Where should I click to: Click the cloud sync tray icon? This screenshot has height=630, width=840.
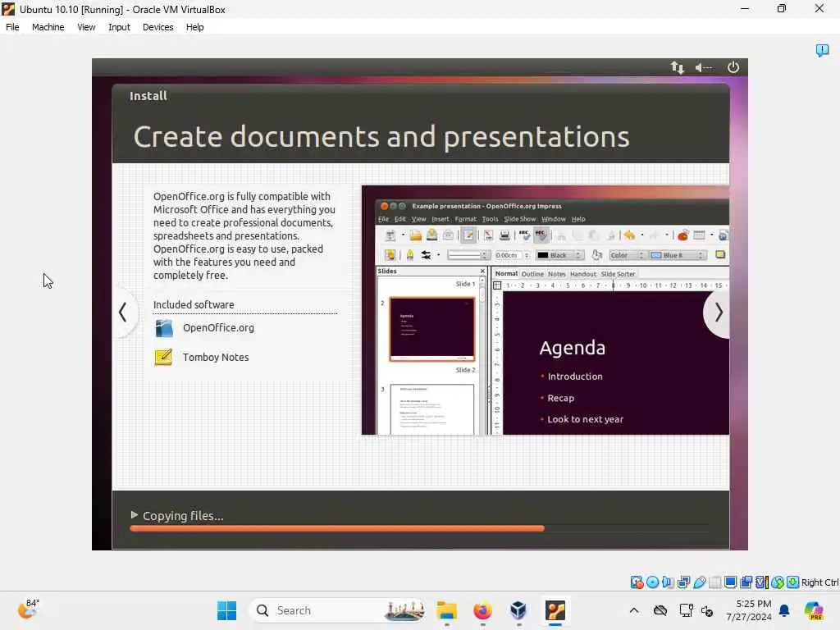(x=660, y=610)
